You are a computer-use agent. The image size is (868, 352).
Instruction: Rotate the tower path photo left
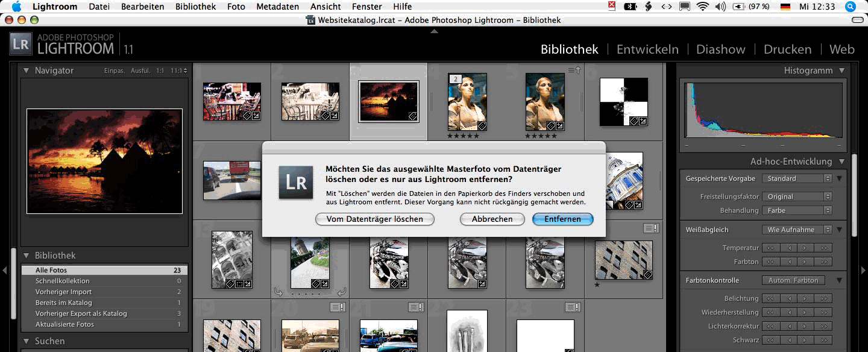[x=278, y=292]
